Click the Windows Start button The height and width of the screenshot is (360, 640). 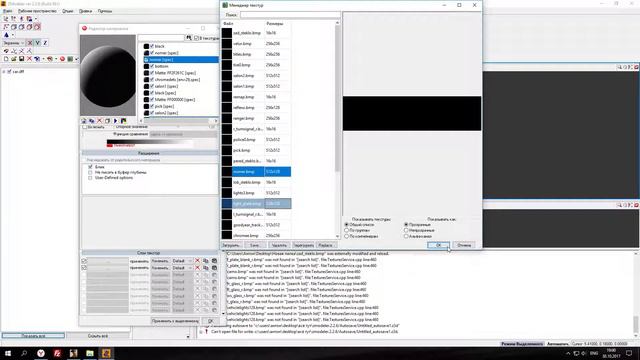8,353
